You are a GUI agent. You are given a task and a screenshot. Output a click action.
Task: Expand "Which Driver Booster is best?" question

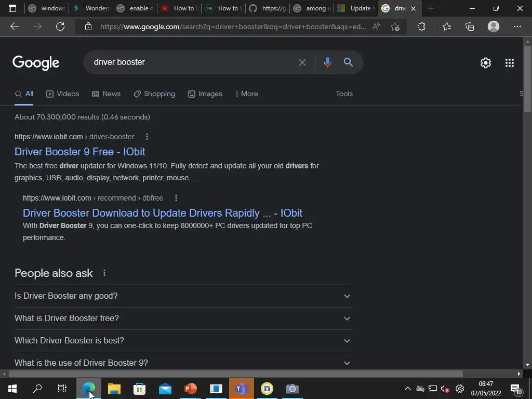click(183, 341)
